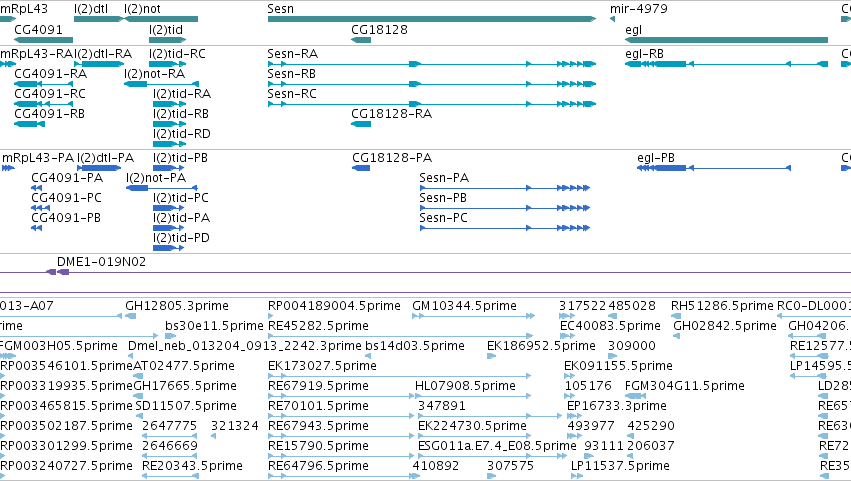This screenshot has height=481, width=851.
Task: Click the egl-RB transcript glyph
Action: (726, 64)
